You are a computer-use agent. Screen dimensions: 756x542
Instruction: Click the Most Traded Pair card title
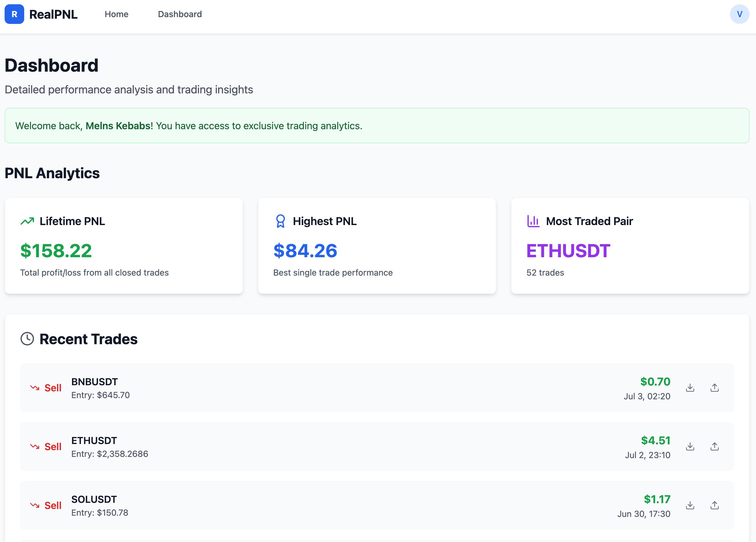pos(589,221)
